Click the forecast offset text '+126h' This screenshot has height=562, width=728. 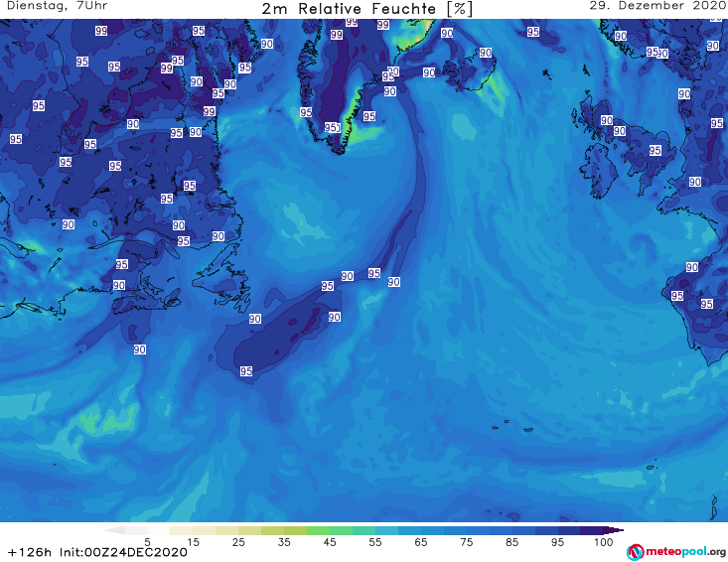coord(29,552)
